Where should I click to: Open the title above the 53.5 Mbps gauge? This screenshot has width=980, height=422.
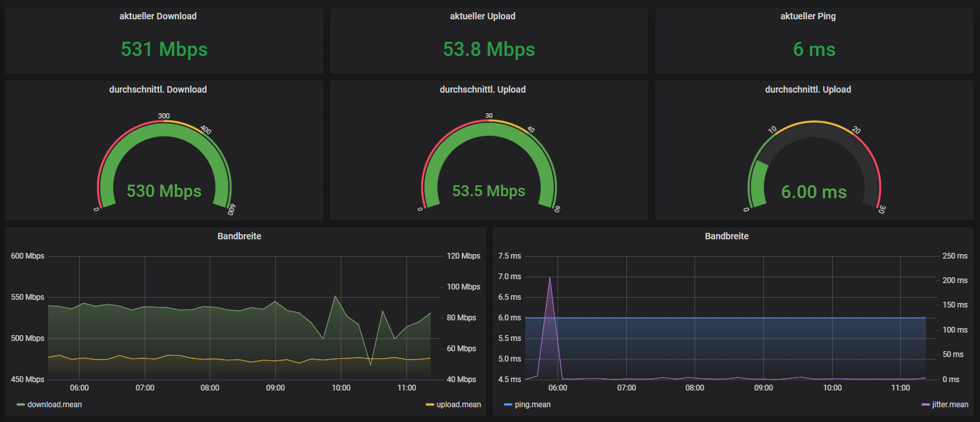coord(483,89)
